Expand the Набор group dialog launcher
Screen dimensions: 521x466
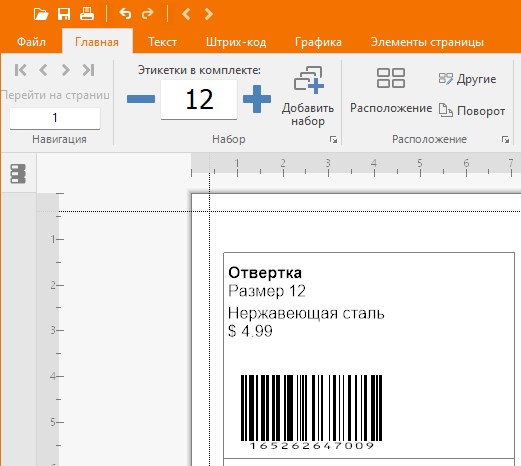pos(333,140)
